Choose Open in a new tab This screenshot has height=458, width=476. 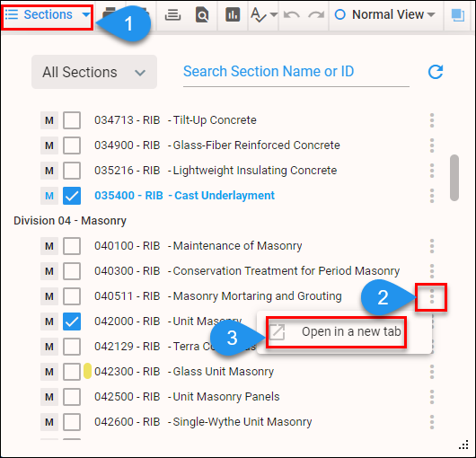[x=337, y=331]
